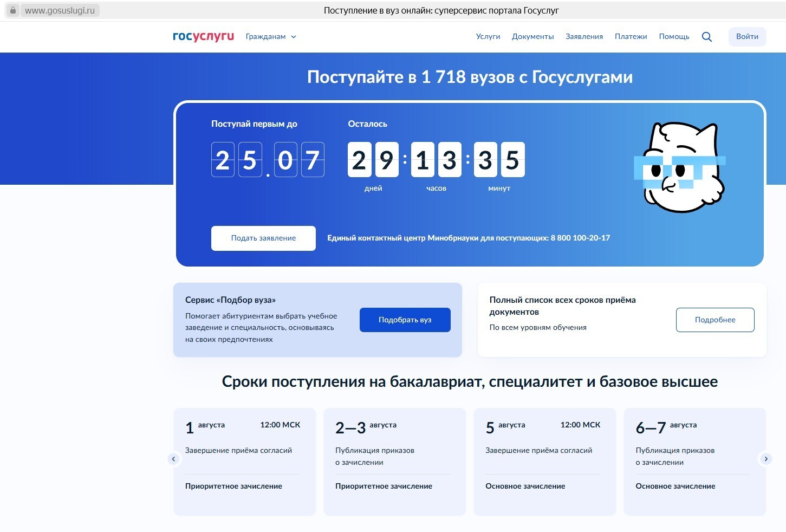Viewport: 786px width, 532px height.
Task: Click the owl mascot with pixel glasses
Action: (680, 167)
